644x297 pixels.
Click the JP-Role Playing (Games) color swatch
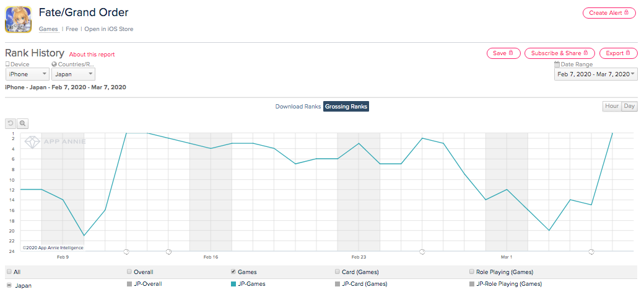[x=472, y=284]
